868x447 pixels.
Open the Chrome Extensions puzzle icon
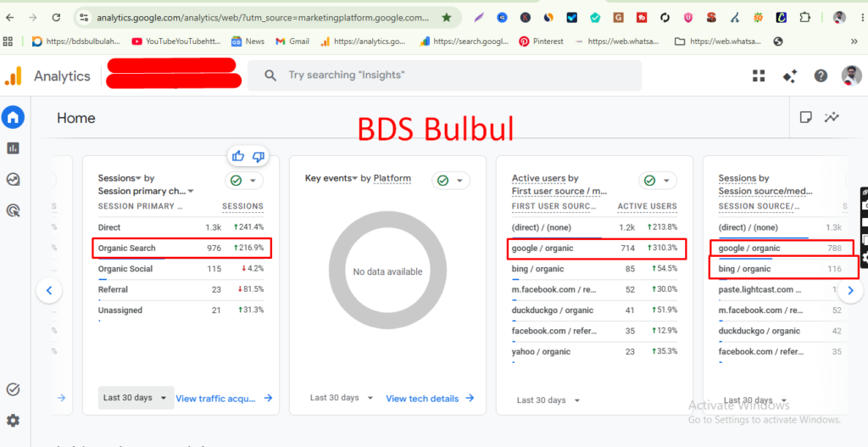tap(805, 18)
